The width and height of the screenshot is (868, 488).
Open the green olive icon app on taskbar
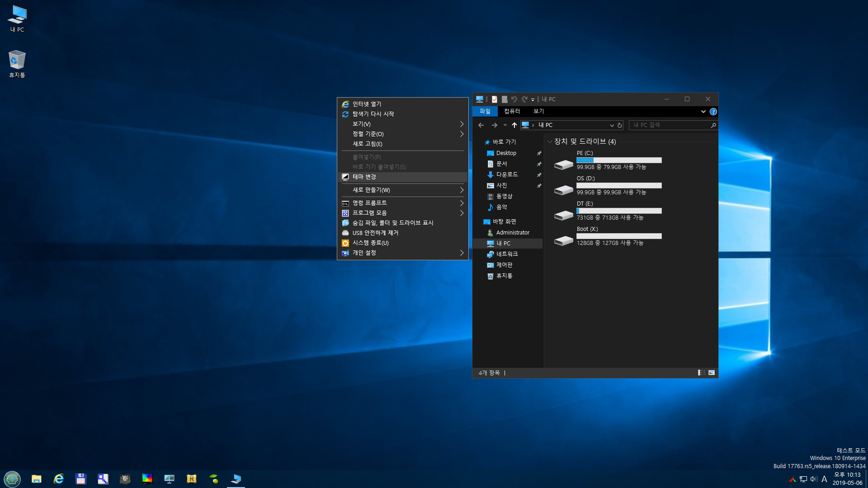(214, 479)
